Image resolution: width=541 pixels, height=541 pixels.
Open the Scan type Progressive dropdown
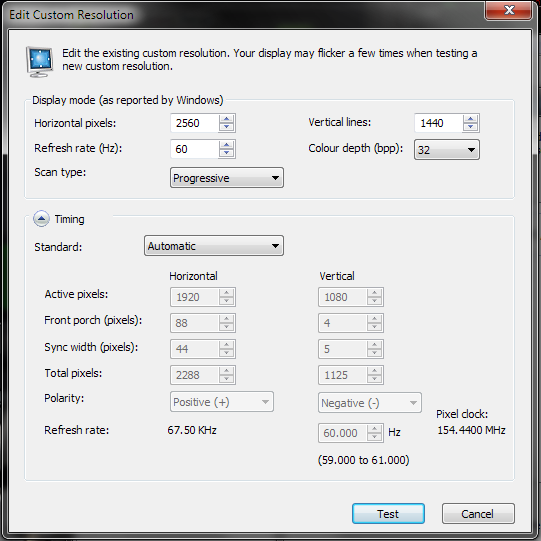pyautogui.click(x=227, y=178)
